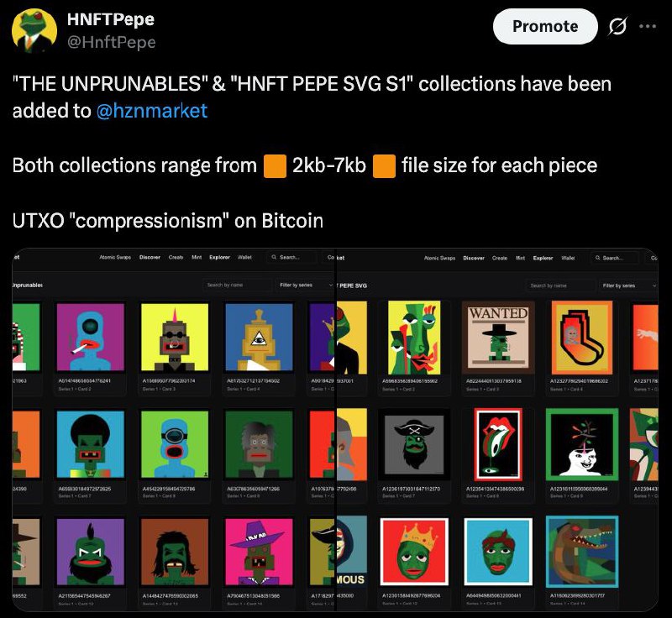Select Atomic Swaps in left navigation
This screenshot has height=618, width=672.
click(x=115, y=258)
